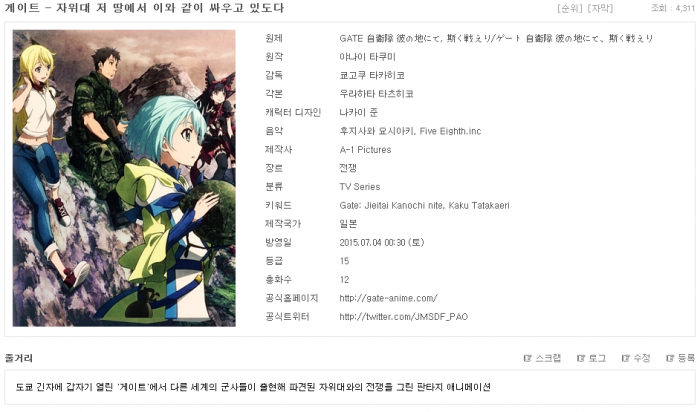Open the [자막] subtitles link
The height and width of the screenshot is (412, 700).
click(600, 8)
